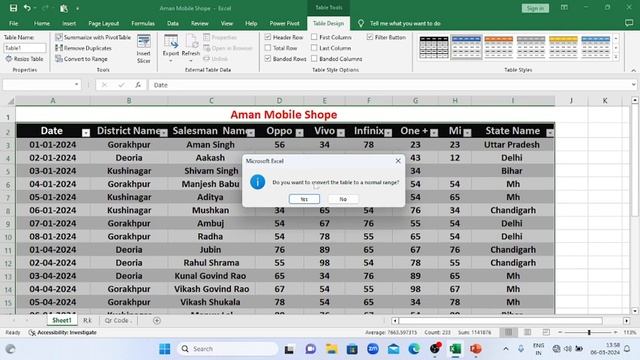Click the zoom slider handle
Viewport: 640px width, 360px height.
click(x=589, y=332)
